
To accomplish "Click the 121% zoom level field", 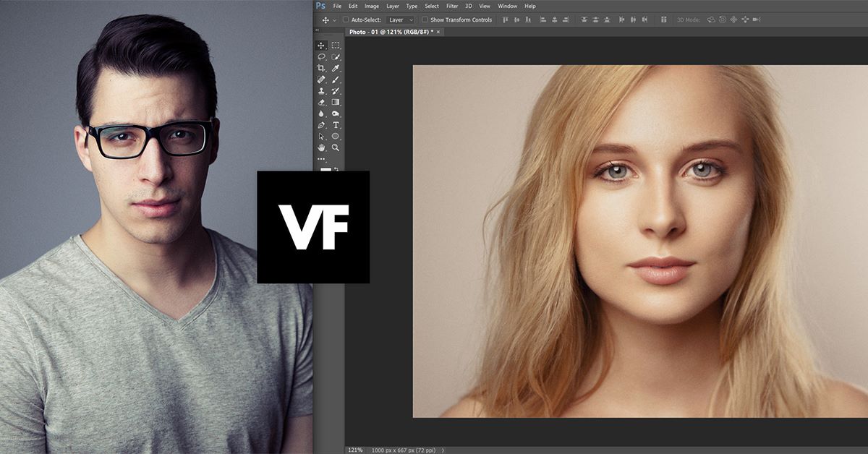I will point(355,450).
